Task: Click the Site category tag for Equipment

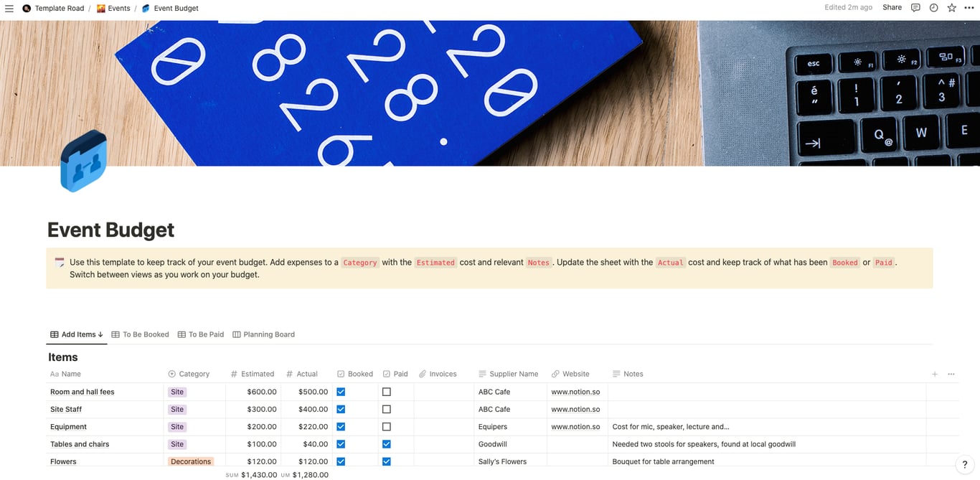Action: (177, 427)
